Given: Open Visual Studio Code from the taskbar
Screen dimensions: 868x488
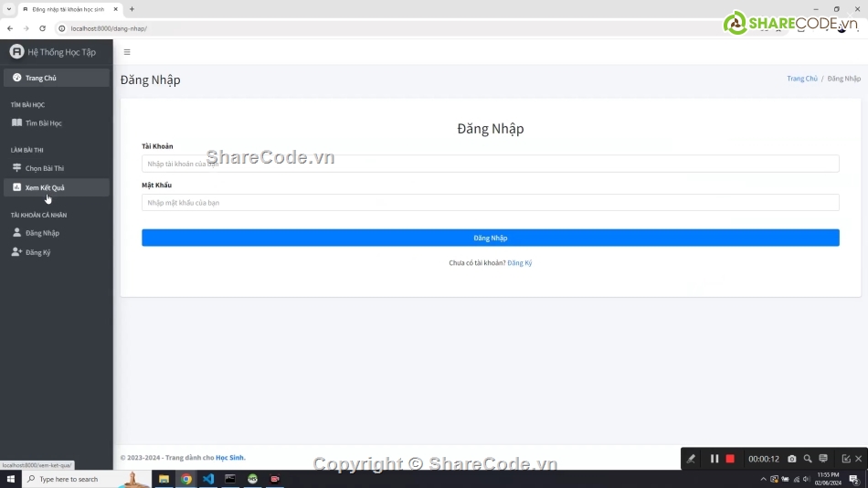Looking at the screenshot, I should pos(208,479).
